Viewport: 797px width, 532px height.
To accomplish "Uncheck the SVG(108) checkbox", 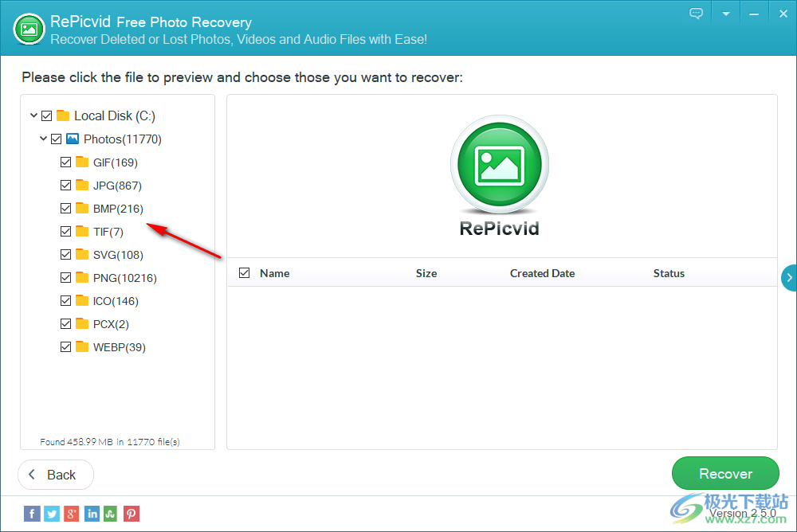I will coord(65,255).
